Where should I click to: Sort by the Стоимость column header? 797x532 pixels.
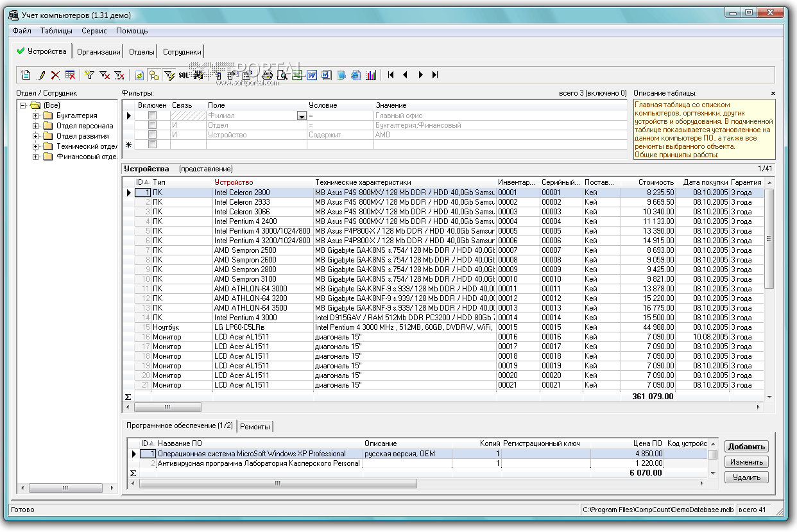coord(648,182)
